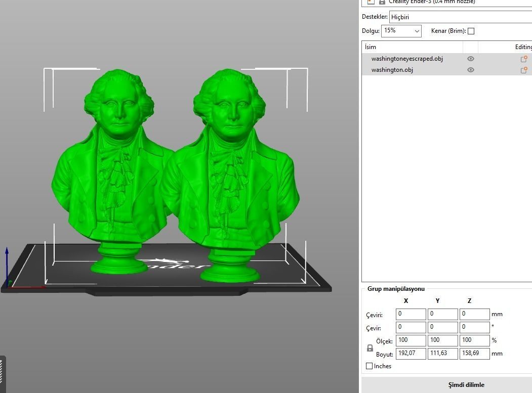Edit the Boyut Y size 111,63 field
The image size is (532, 393).
(443, 354)
